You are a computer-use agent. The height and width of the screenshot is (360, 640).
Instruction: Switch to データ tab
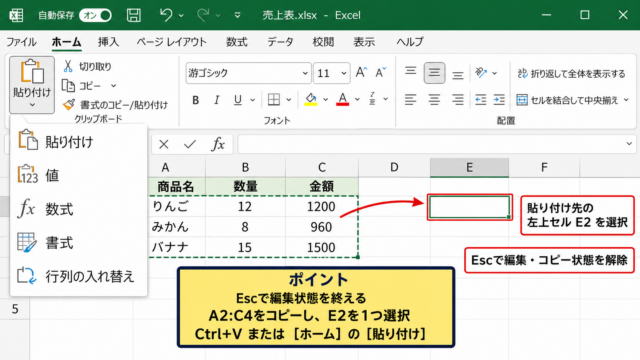[280, 42]
